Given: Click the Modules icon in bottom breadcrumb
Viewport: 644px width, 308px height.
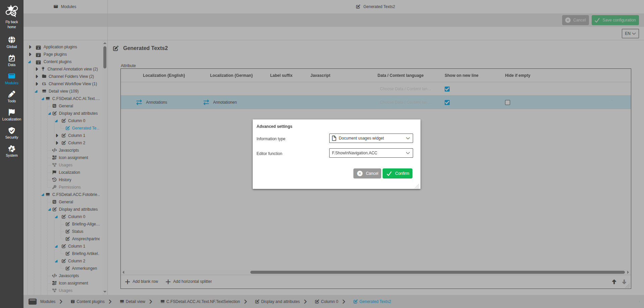Looking at the screenshot, I should [x=33, y=302].
